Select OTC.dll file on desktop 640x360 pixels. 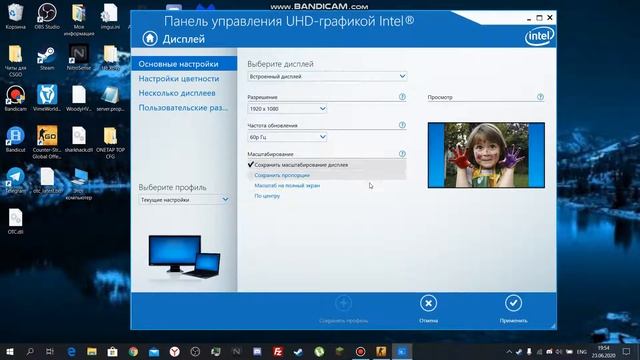16,221
